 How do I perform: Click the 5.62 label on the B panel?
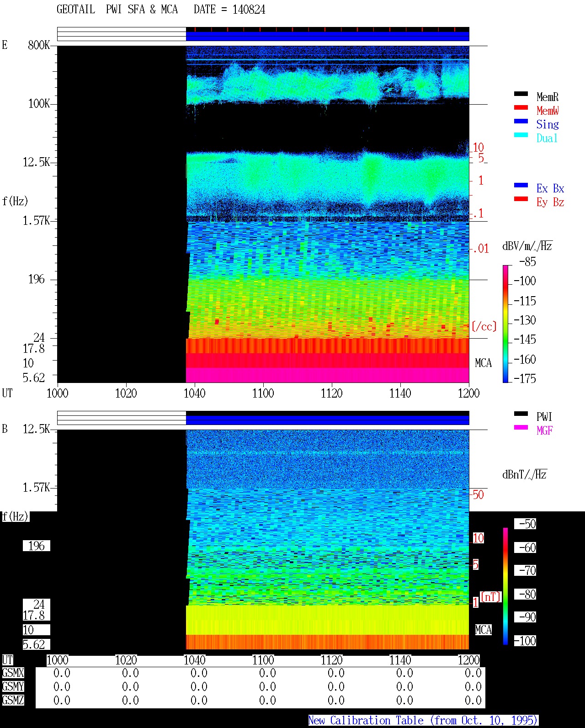coord(34,644)
